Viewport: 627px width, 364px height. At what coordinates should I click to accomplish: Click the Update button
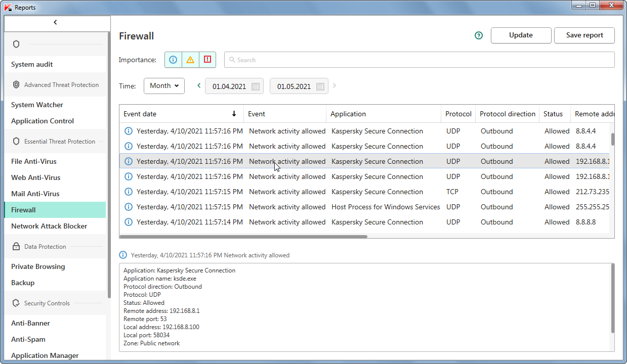(521, 35)
